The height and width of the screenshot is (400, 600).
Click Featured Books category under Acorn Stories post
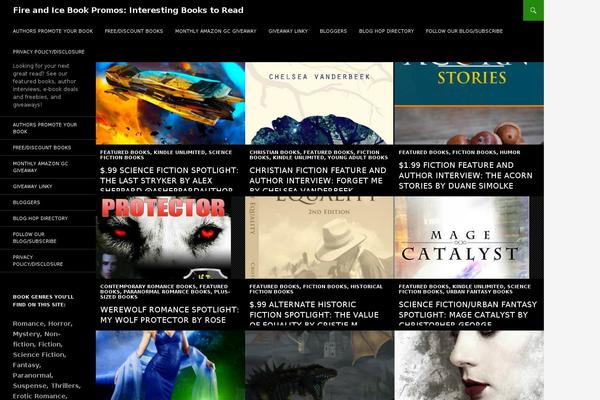point(424,152)
